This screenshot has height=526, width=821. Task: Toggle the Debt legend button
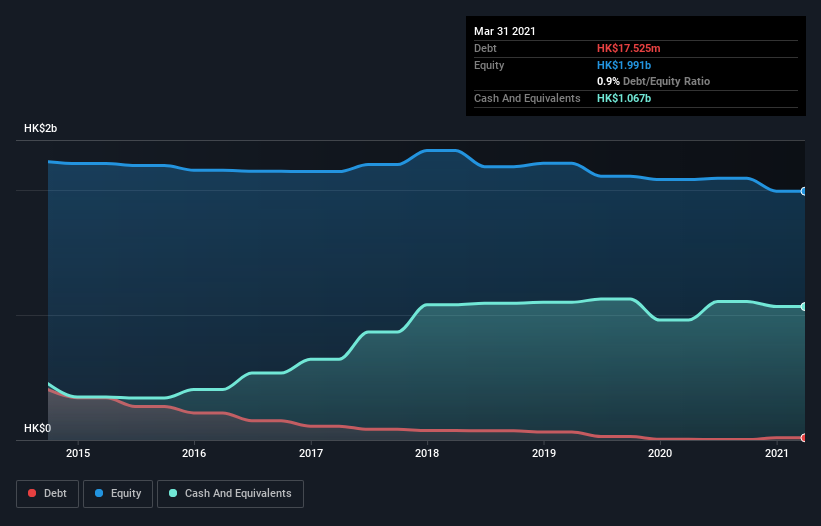pos(48,494)
